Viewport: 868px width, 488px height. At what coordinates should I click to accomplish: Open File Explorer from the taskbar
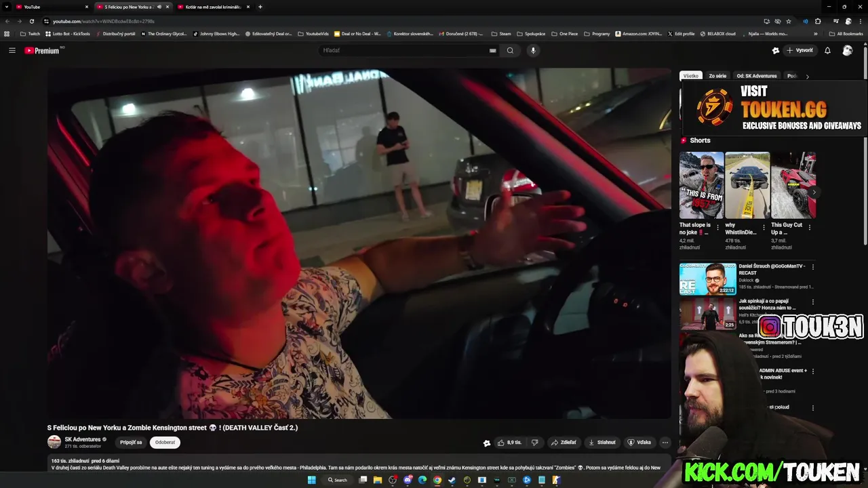378,480
